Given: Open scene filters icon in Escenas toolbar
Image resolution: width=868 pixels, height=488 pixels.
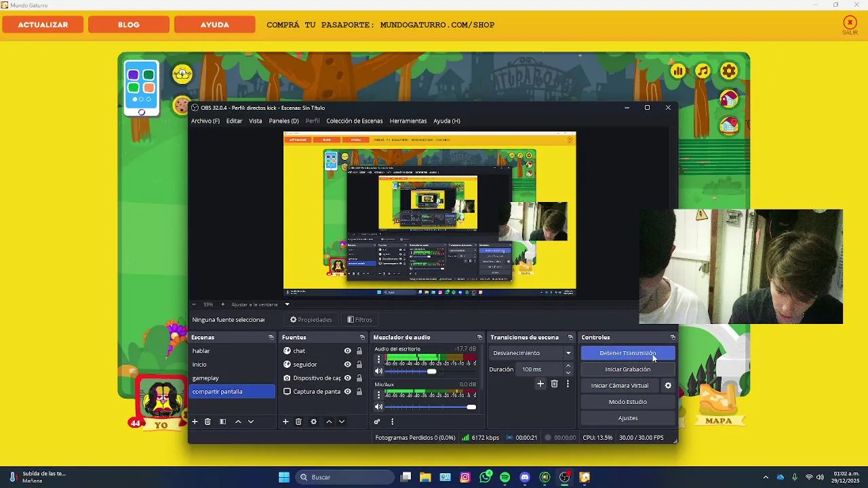Looking at the screenshot, I should [222, 422].
